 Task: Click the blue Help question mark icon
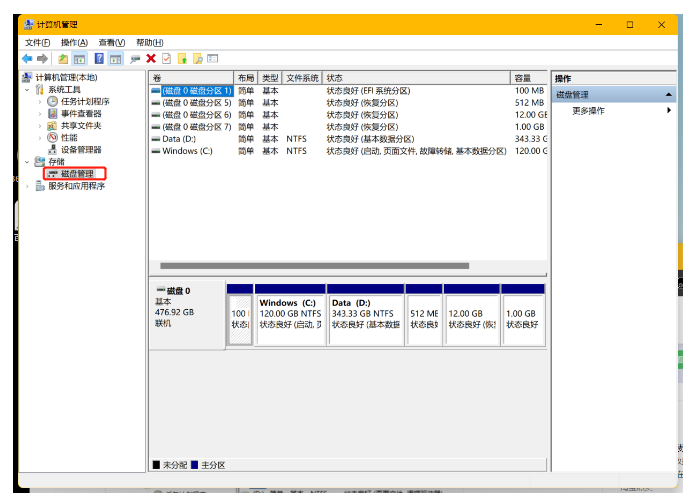pos(99,59)
